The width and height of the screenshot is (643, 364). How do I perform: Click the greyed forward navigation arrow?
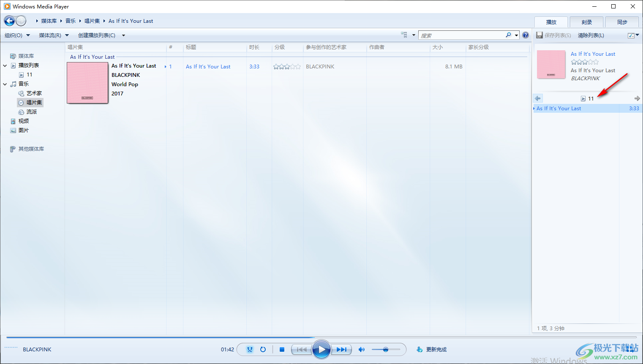point(21,21)
